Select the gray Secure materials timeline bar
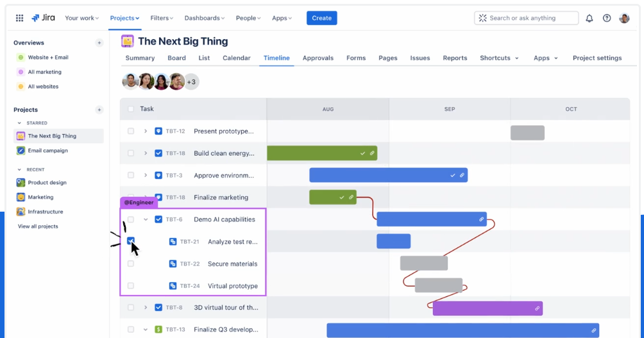Viewport: 644px width, 338px height. [424, 263]
